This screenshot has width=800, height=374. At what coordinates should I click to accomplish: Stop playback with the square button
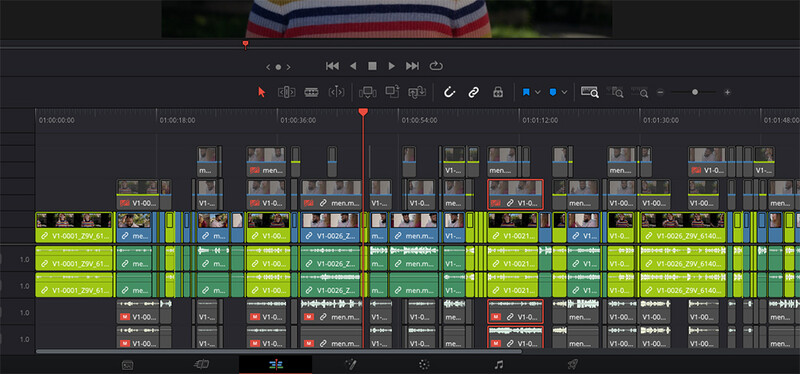[372, 66]
